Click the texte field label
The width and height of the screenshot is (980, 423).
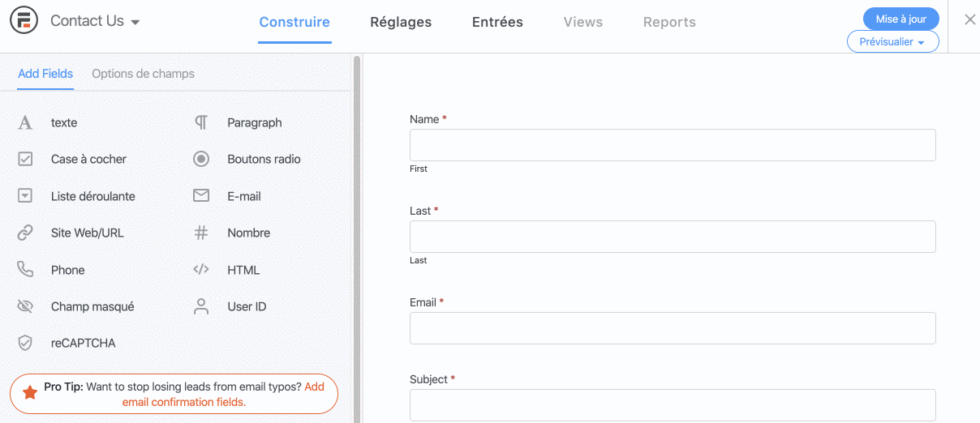point(64,123)
